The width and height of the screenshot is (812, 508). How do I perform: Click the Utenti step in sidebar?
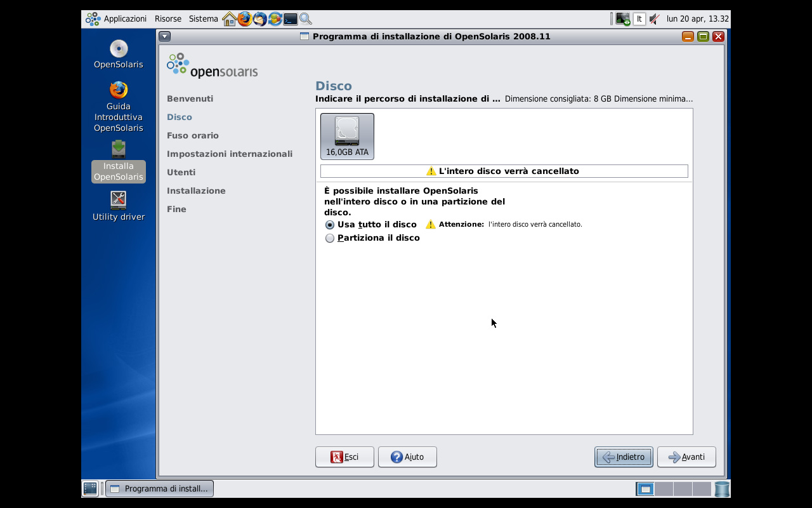(181, 173)
